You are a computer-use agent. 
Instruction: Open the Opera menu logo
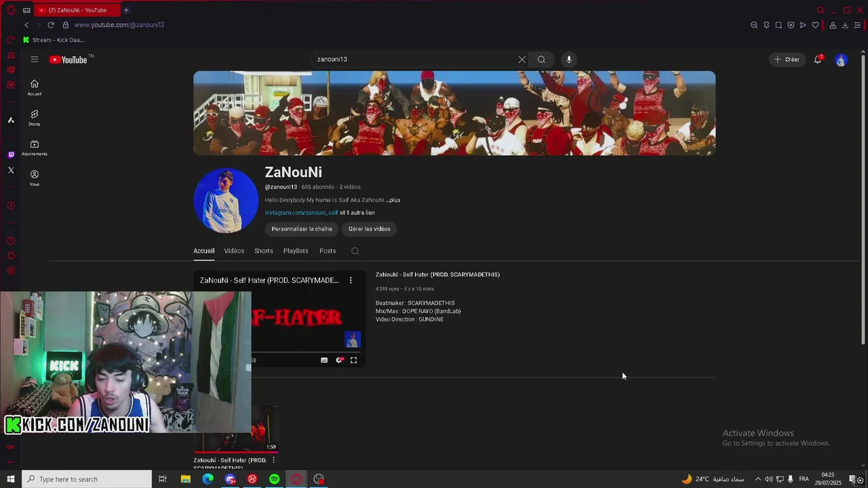point(10,10)
